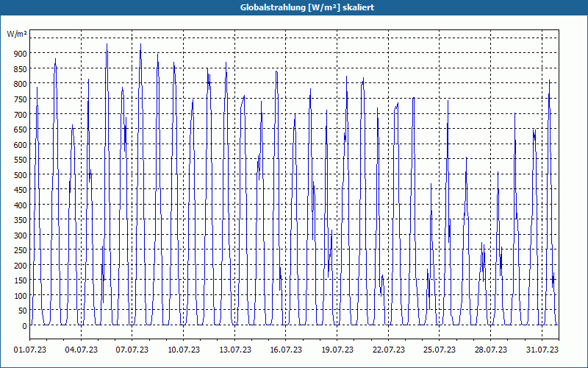
Task: Click the W/m² axis unit label
Action: (x=17, y=34)
